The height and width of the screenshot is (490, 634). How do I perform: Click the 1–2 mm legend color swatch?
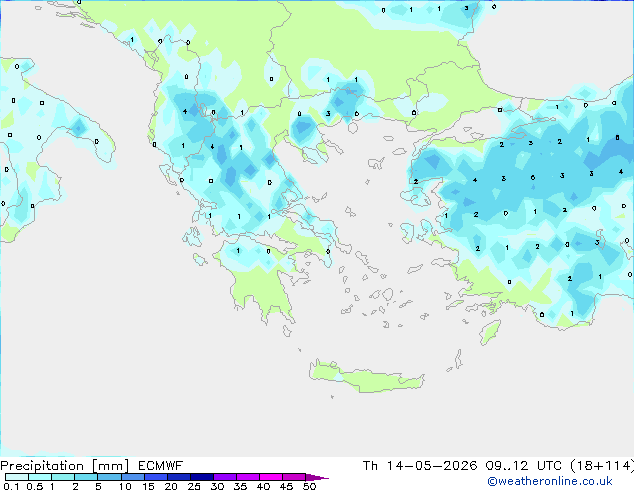(x=63, y=477)
